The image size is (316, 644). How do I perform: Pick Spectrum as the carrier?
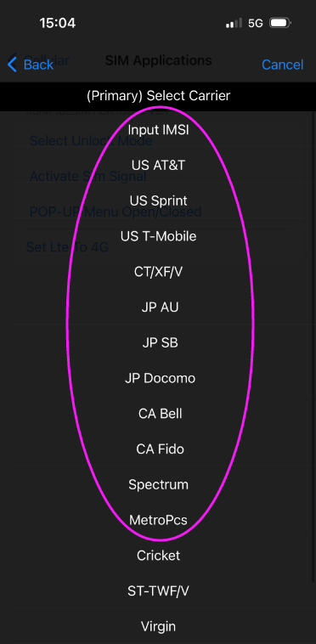(158, 484)
